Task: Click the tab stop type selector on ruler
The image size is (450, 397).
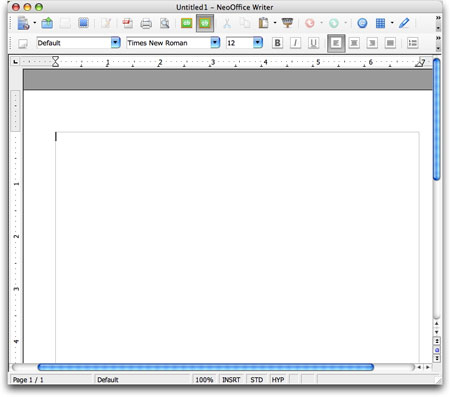Action: [15, 62]
